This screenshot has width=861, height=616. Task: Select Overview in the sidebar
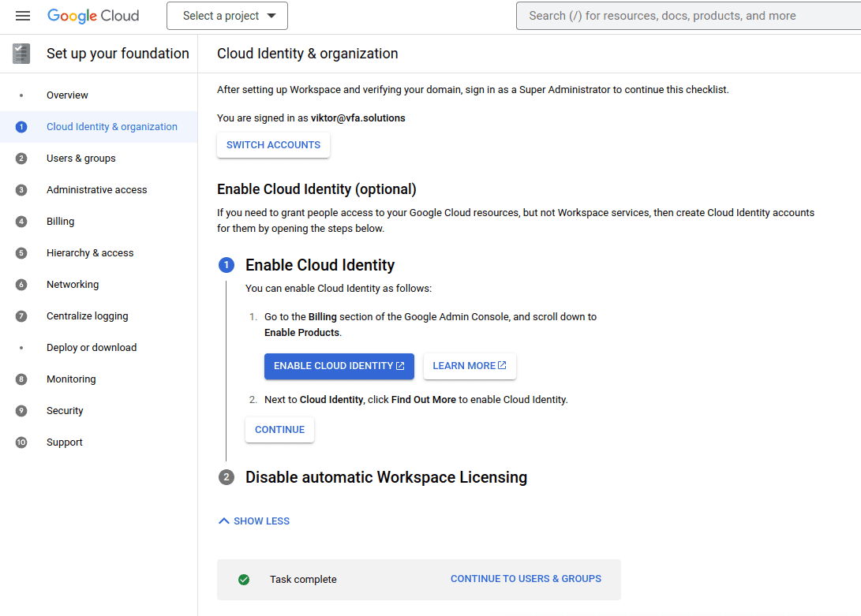pos(67,95)
